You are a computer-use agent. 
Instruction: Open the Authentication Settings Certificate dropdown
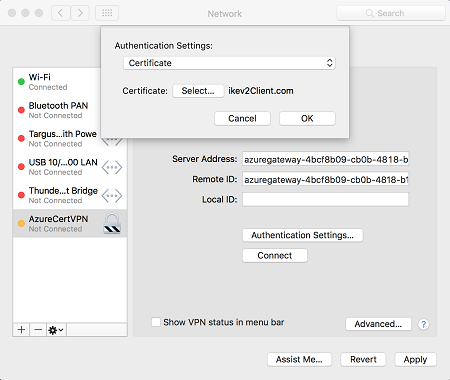tap(229, 63)
